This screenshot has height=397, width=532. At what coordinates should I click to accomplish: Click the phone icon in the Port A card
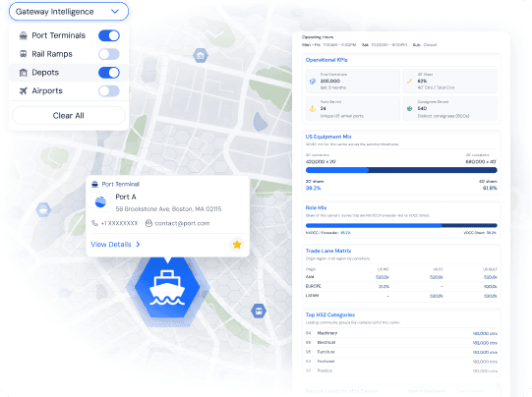[94, 223]
